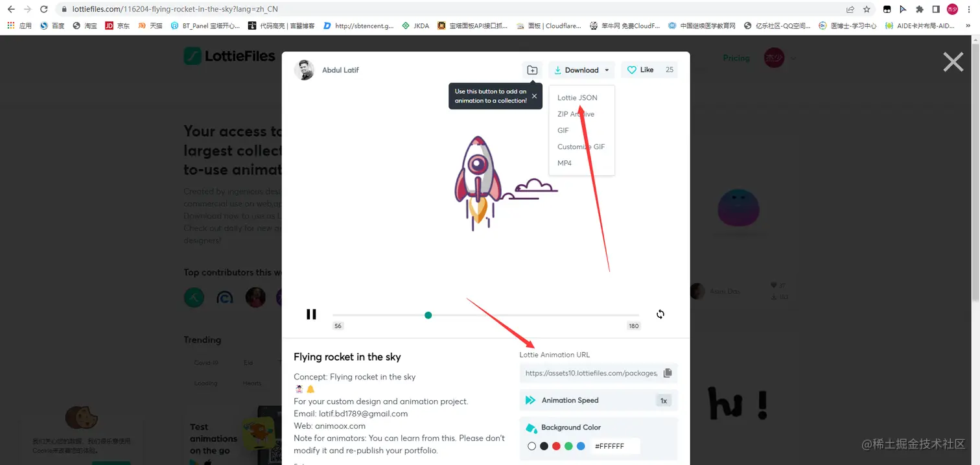Image resolution: width=980 pixels, height=465 pixels.
Task: Click the Web: animoox.com text
Action: pyautogui.click(x=330, y=426)
